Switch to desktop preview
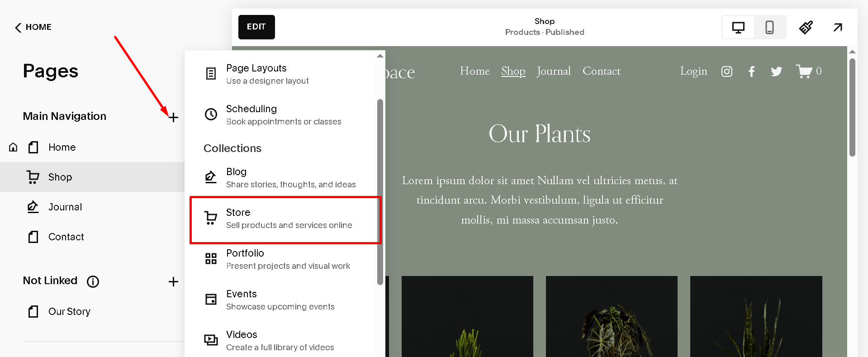The width and height of the screenshot is (868, 357). click(x=738, y=28)
